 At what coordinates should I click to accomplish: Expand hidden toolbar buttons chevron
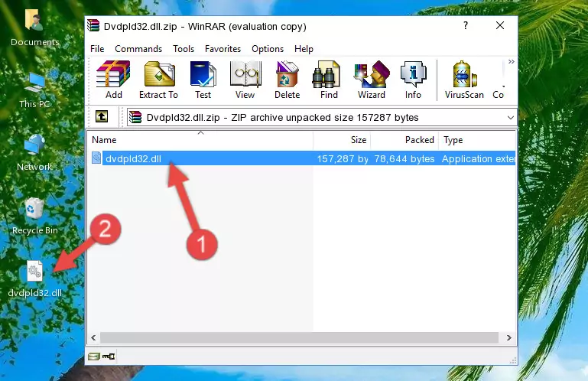511,61
